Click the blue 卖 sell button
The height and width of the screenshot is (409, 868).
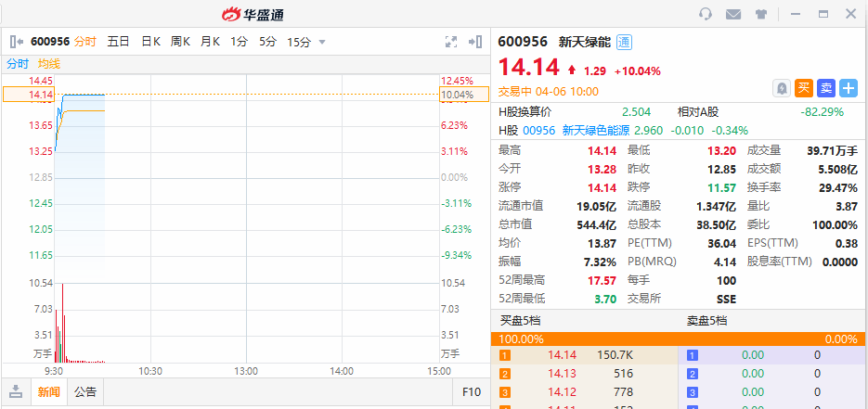(826, 88)
